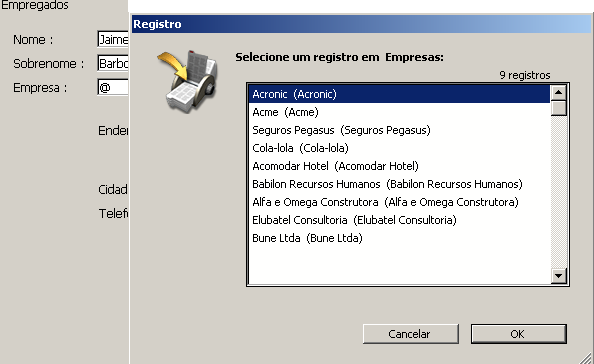Click the list scrollbar thumb
594x364 pixels.
tap(558, 108)
